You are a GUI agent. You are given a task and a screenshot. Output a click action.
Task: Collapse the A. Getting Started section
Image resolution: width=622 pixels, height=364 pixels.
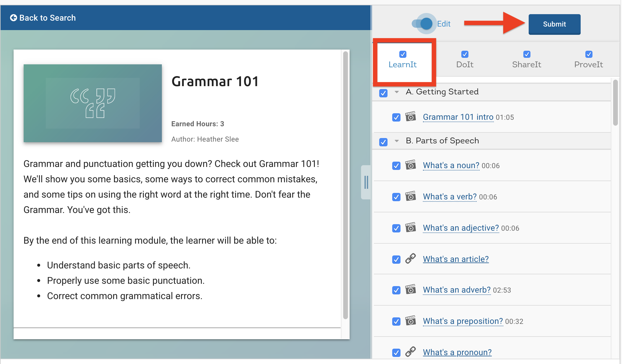(x=397, y=92)
